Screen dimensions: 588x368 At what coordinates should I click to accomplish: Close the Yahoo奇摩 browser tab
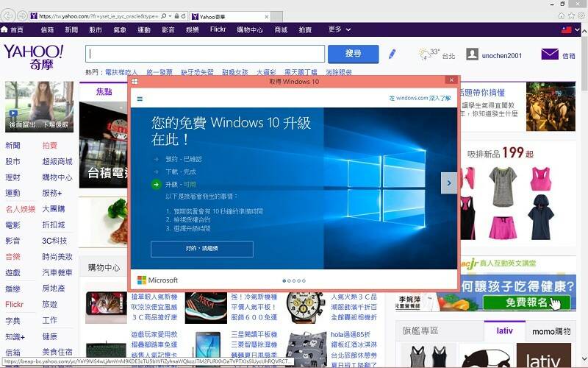tap(267, 16)
